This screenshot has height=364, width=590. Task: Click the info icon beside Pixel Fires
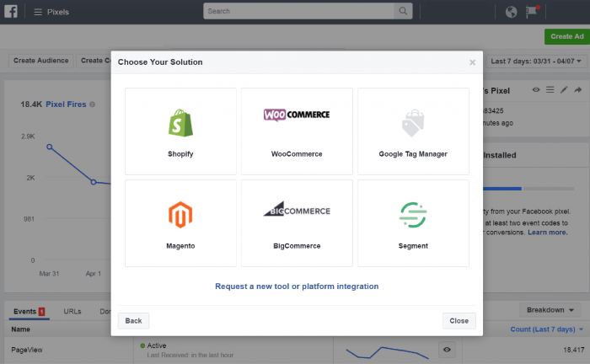[92, 104]
